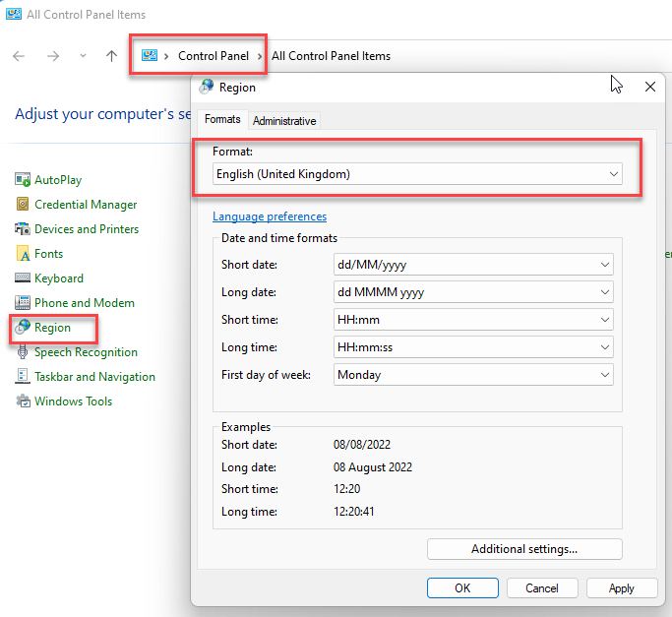672x617 pixels.
Task: Open the Short date format dropdown
Action: 472,265
